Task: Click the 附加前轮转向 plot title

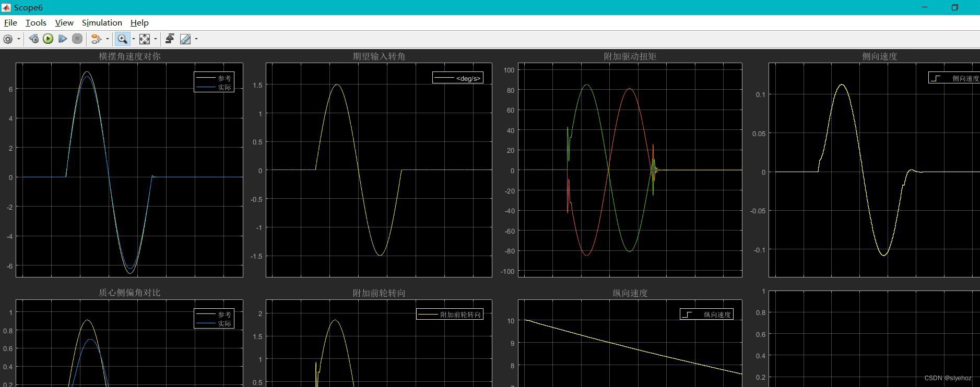Action: (x=379, y=293)
